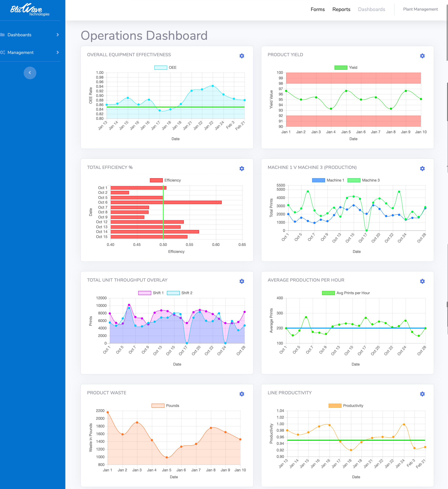Open settings gear on Overall Equipment Effectiveness chart
This screenshot has height=489, width=448.
242,56
